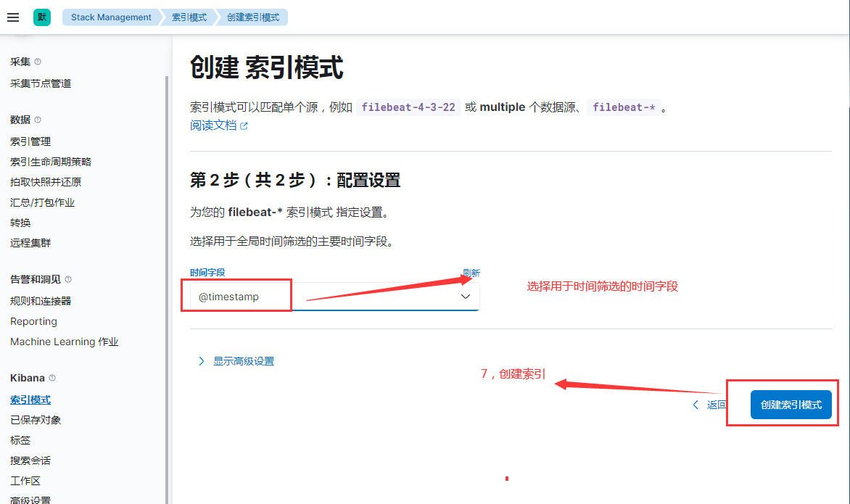Click the help icon next to 告警和洞见

67,278
